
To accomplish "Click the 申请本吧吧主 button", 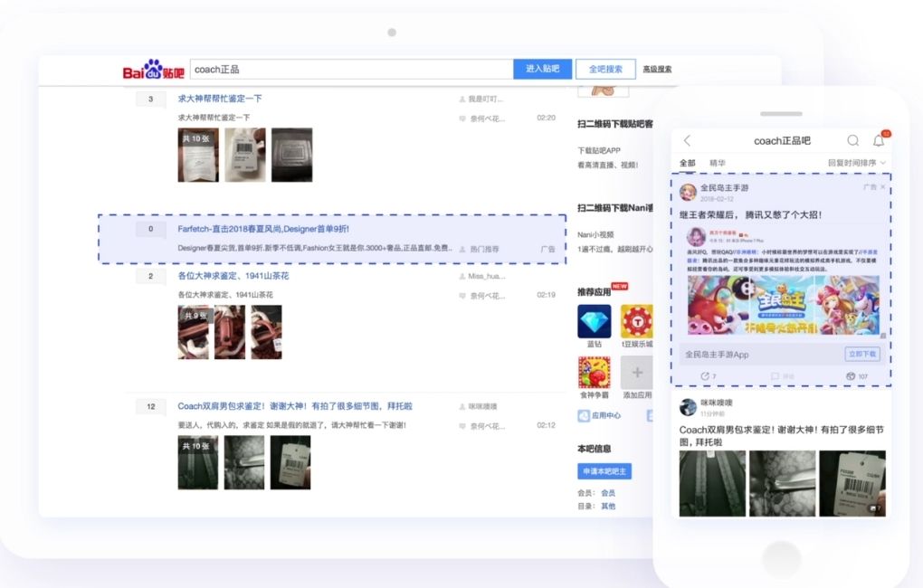I will tap(604, 471).
